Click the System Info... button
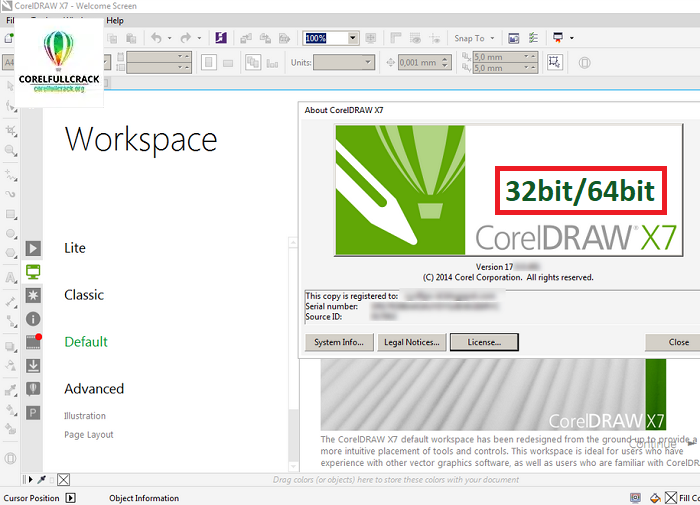This screenshot has height=505, width=700. click(339, 342)
